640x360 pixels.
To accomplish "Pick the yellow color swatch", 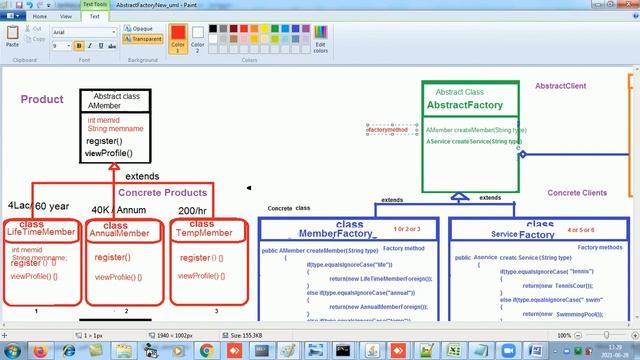I will click(264, 28).
